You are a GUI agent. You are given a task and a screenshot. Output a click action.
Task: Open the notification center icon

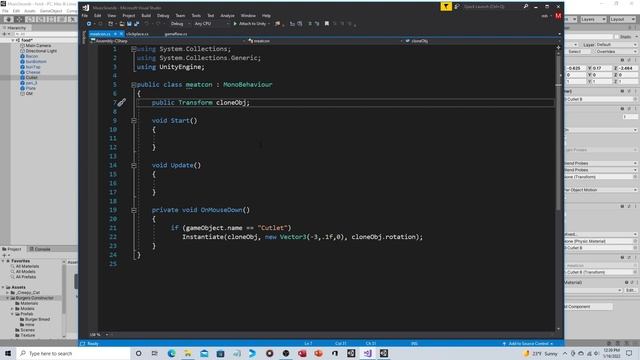[x=629, y=353]
